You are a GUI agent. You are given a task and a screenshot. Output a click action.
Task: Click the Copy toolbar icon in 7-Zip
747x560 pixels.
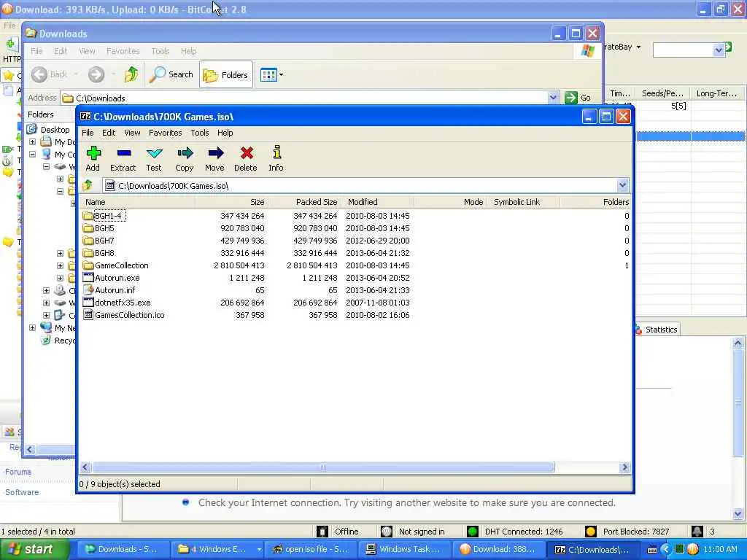(x=185, y=153)
